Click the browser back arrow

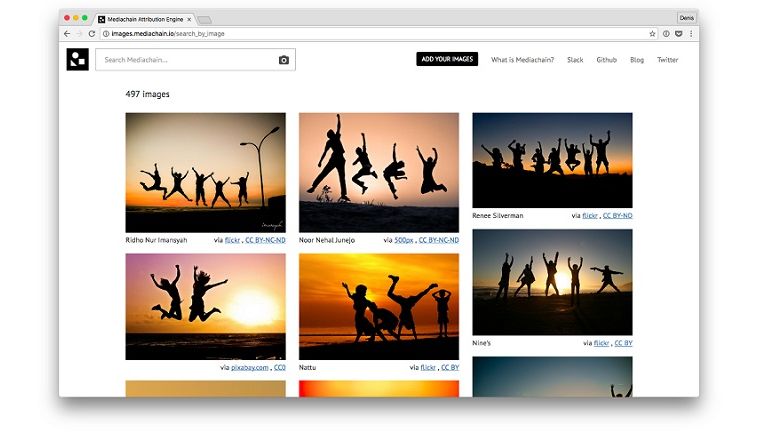(67, 34)
